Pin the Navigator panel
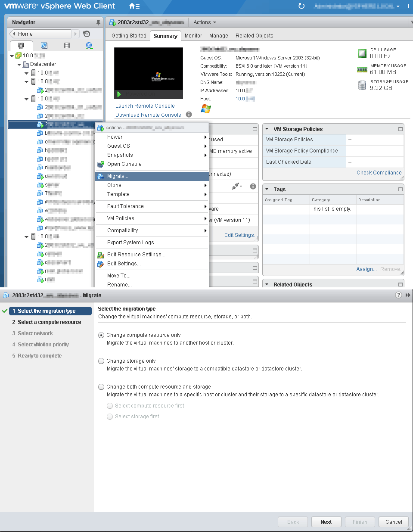 (x=98, y=22)
